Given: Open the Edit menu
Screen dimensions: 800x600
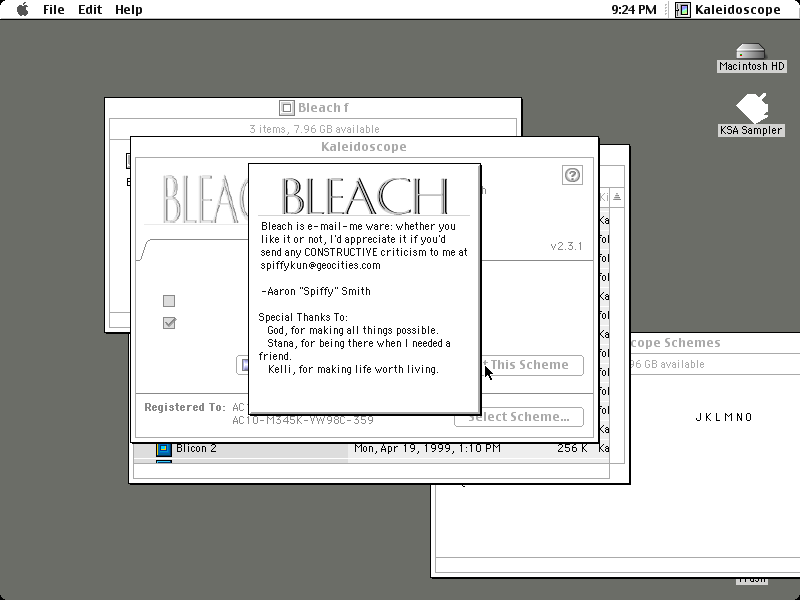Looking at the screenshot, I should pos(90,10).
